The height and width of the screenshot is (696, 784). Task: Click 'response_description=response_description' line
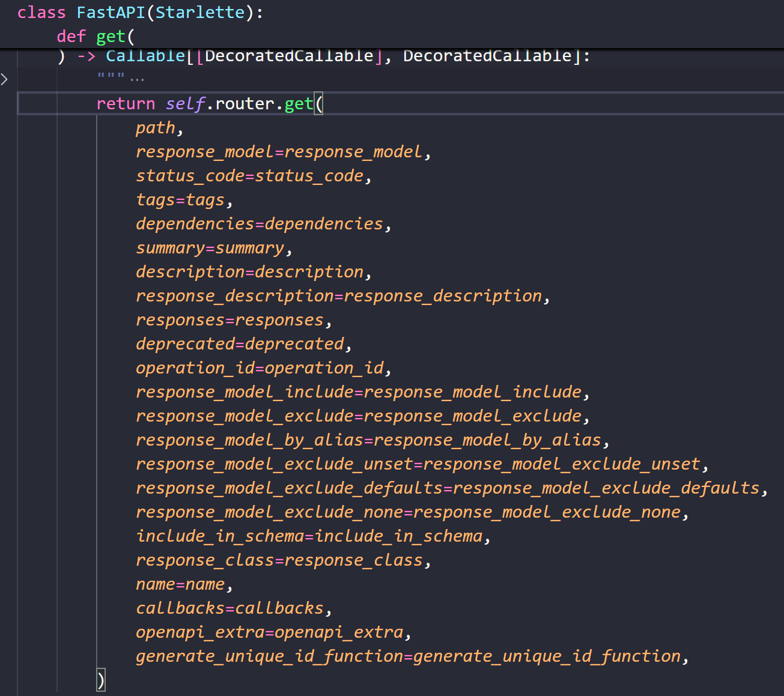pyautogui.click(x=343, y=296)
